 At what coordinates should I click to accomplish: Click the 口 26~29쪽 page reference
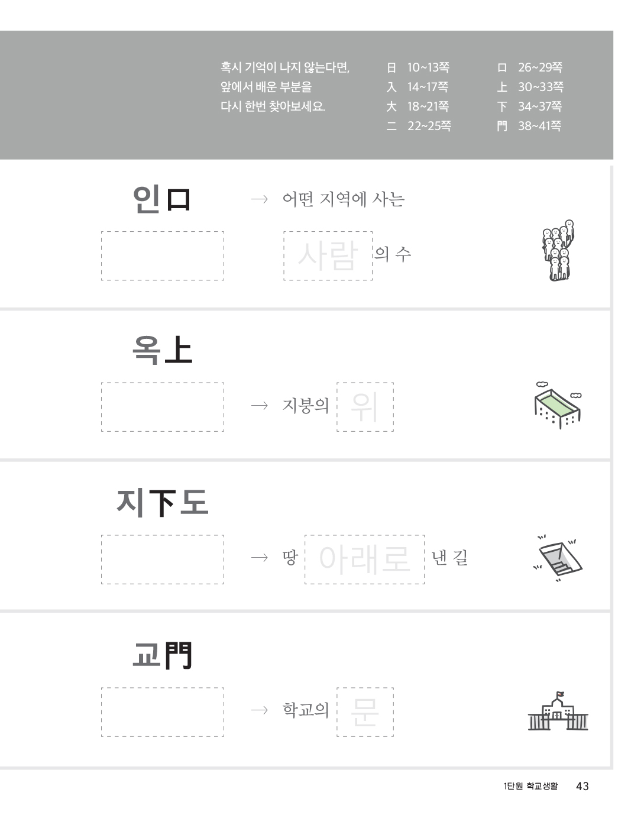[x=529, y=67]
